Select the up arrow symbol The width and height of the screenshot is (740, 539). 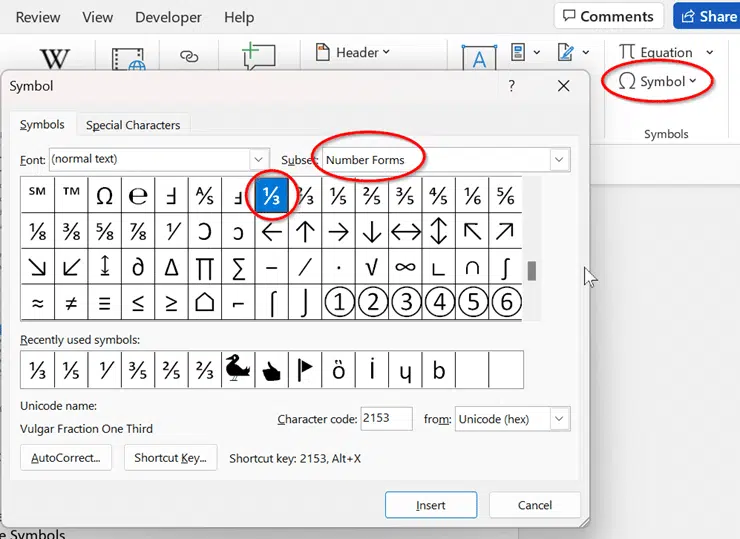[x=305, y=231]
